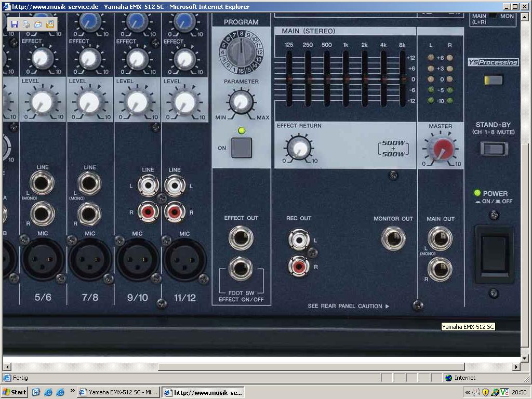Click the network globe tray icon beside VNC

point(495,392)
